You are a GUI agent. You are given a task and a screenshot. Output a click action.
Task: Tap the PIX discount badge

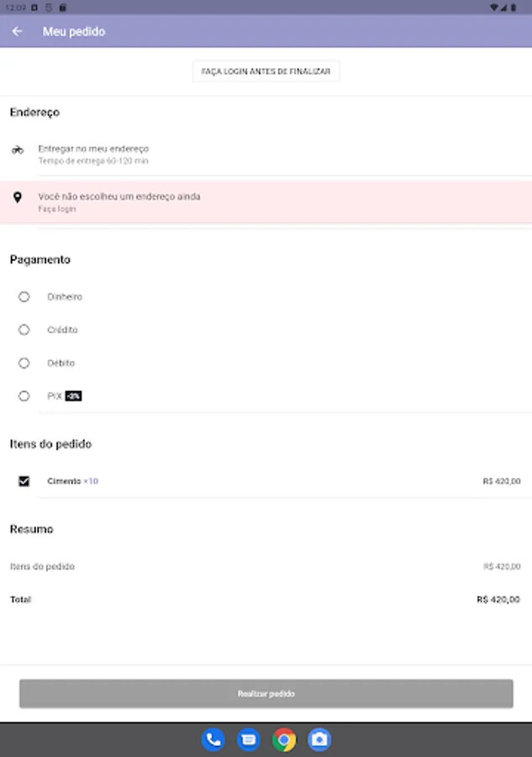73,396
